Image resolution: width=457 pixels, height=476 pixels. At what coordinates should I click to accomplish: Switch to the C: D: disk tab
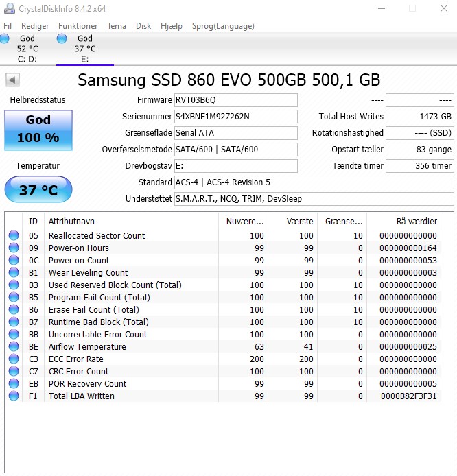(27, 49)
